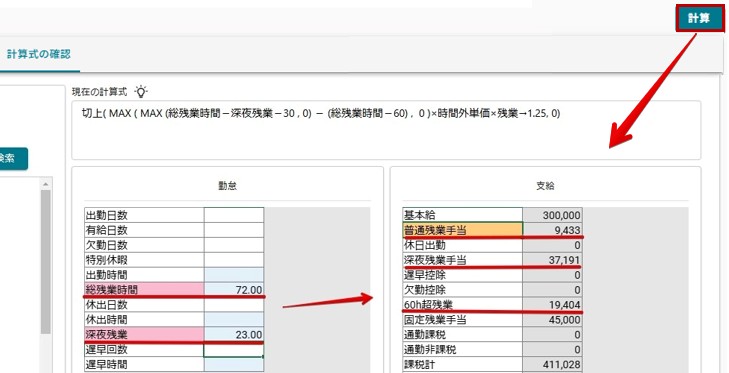
Task: Click the 欠勤控除 amount 0
Action: (x=552, y=289)
